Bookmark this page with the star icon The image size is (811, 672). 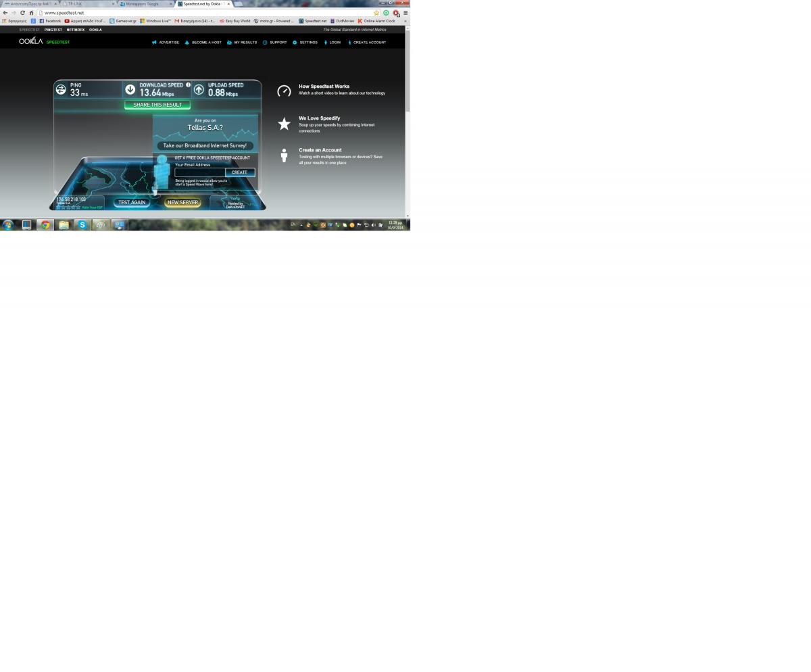[x=376, y=13]
